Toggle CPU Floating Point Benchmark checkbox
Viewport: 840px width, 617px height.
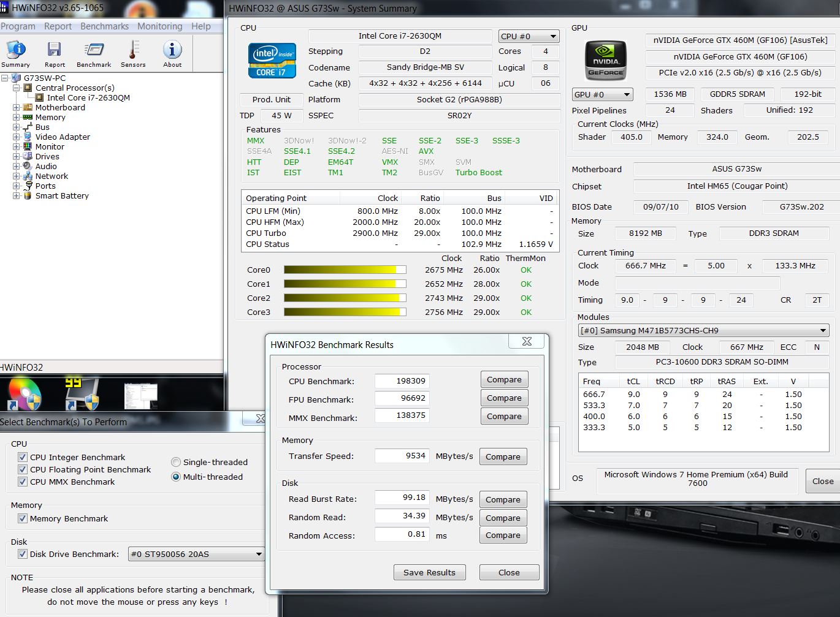click(23, 469)
